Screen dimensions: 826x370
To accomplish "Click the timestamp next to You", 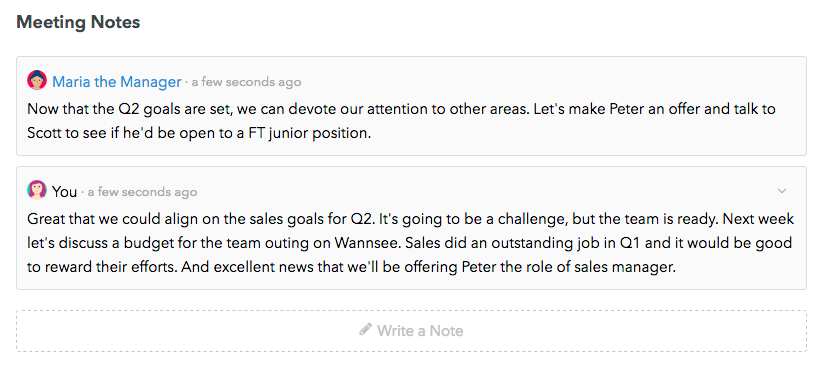I will coord(142,192).
